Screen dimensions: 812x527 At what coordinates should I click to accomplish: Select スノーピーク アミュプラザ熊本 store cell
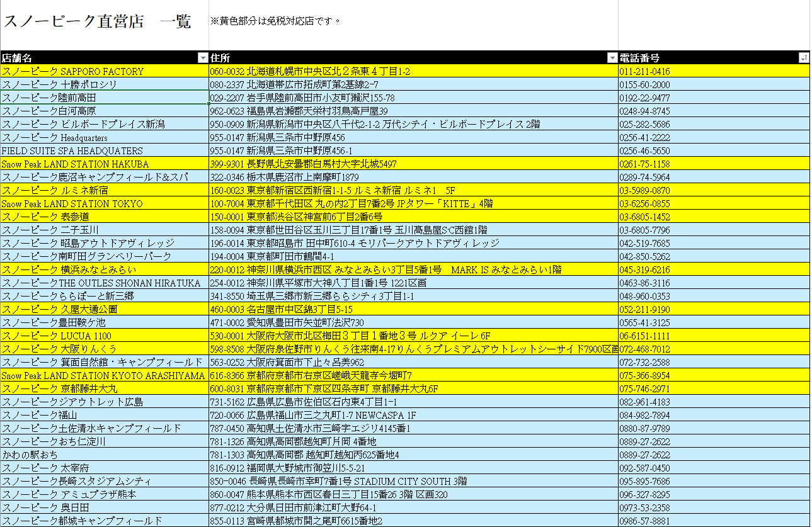coord(105,495)
